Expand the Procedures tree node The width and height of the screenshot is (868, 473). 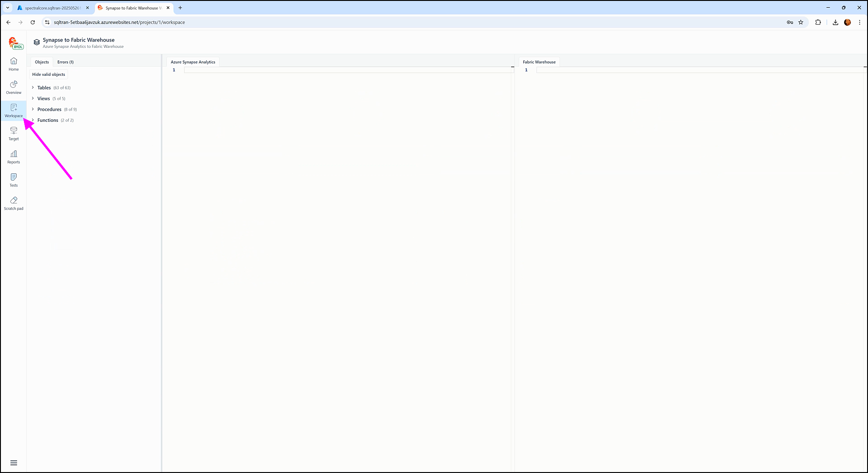point(33,109)
